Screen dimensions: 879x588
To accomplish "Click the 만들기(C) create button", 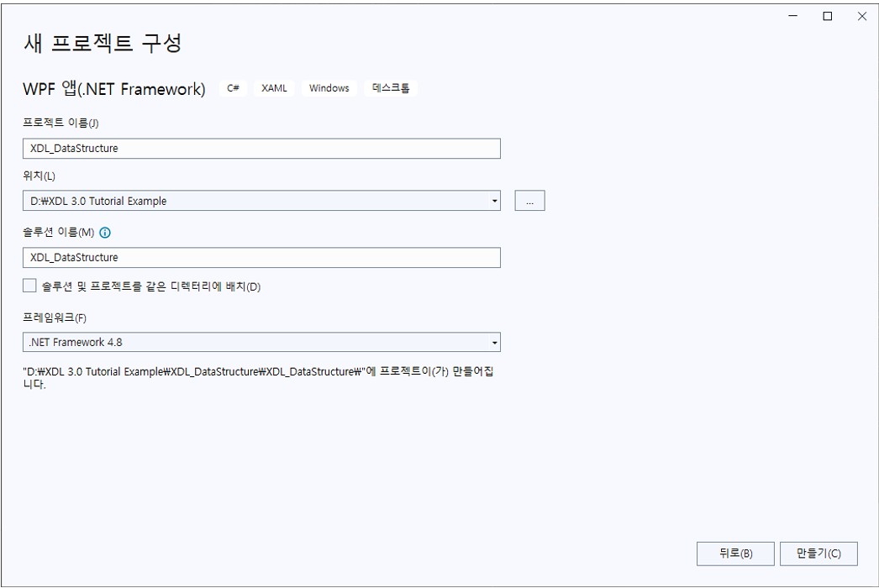I will [818, 554].
